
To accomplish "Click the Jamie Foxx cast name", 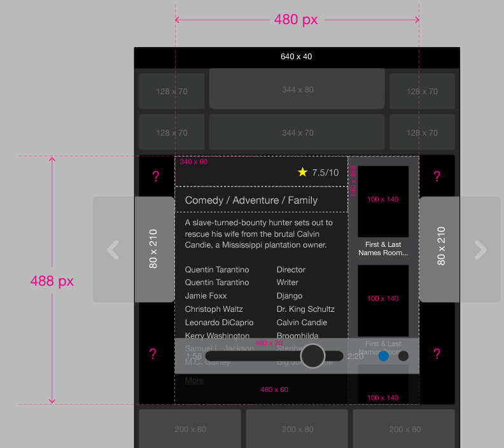I will pyautogui.click(x=206, y=296).
